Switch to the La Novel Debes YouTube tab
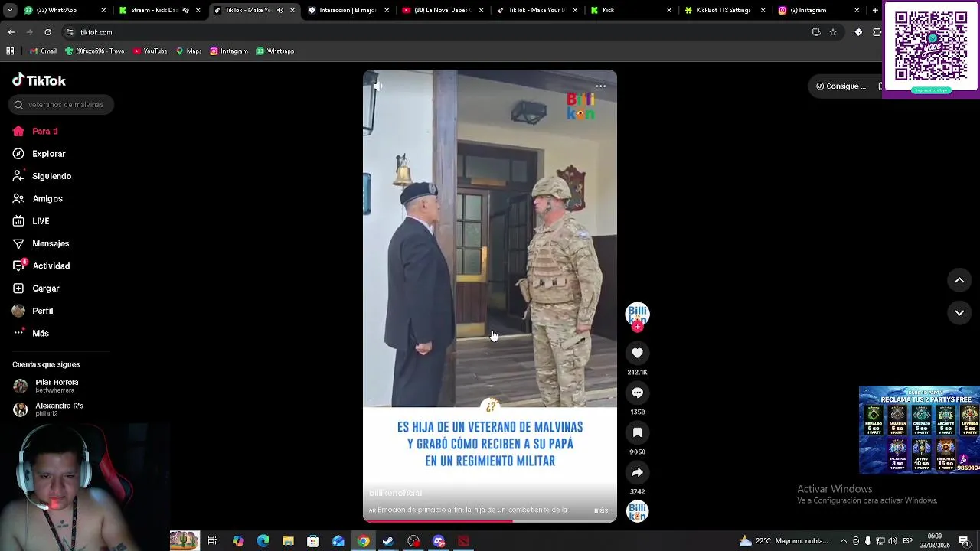 [x=443, y=11]
